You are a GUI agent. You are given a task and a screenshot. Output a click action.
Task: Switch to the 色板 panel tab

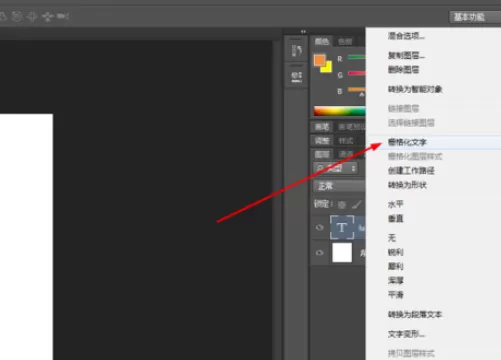coord(345,42)
